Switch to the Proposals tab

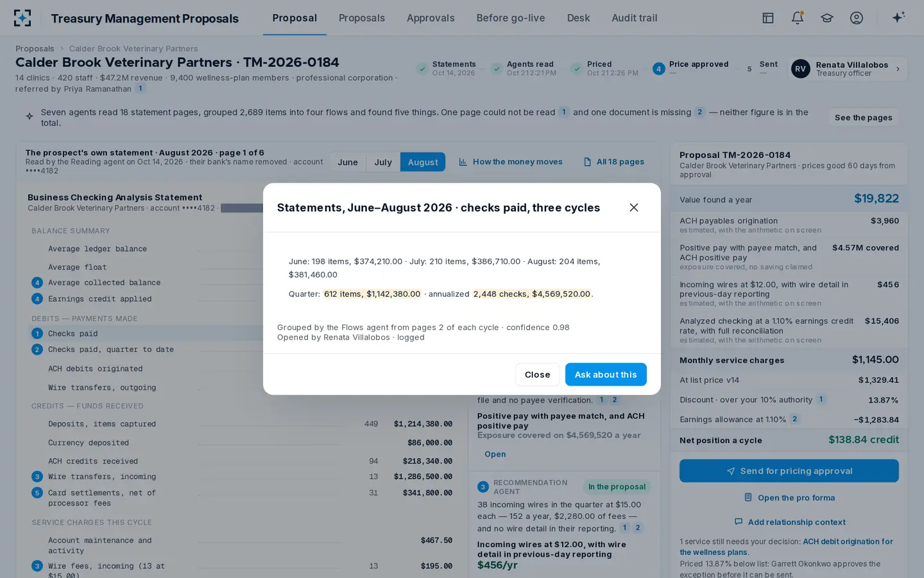tap(362, 18)
